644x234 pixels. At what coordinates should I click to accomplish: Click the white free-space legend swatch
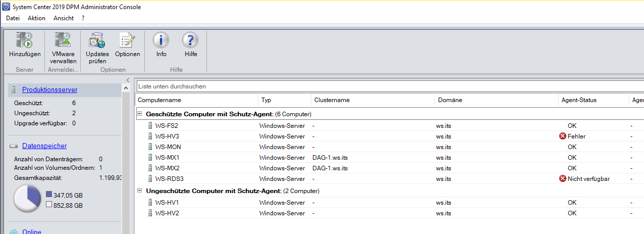[48, 205]
